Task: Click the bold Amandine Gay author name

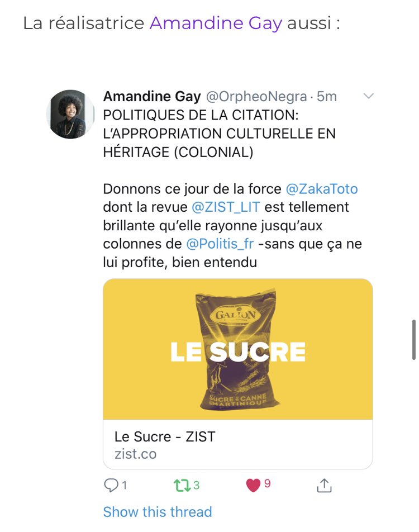Action: coord(152,97)
